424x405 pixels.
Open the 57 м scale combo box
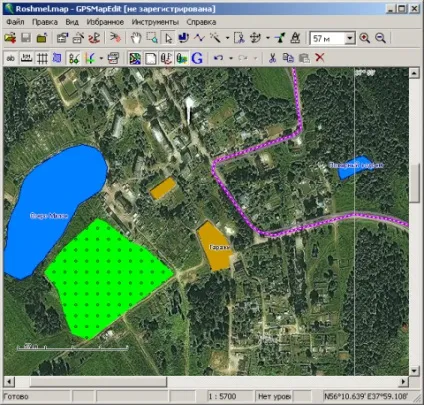(x=332, y=38)
